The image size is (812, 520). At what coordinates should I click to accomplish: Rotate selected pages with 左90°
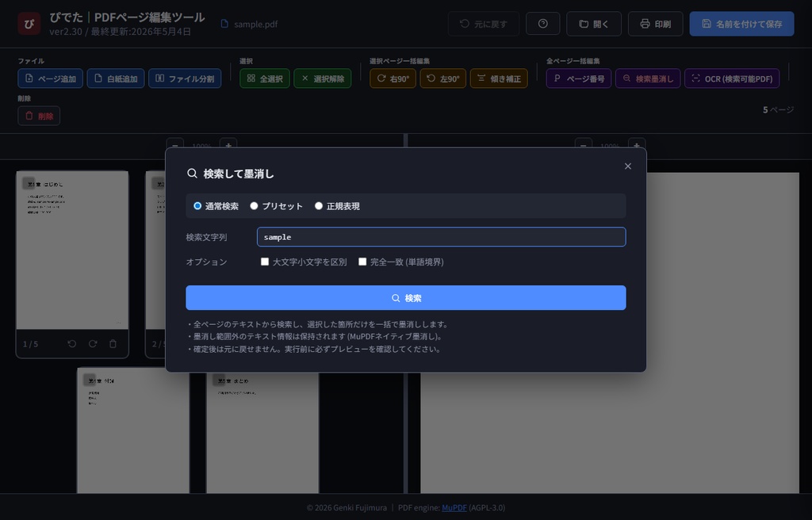coord(442,78)
